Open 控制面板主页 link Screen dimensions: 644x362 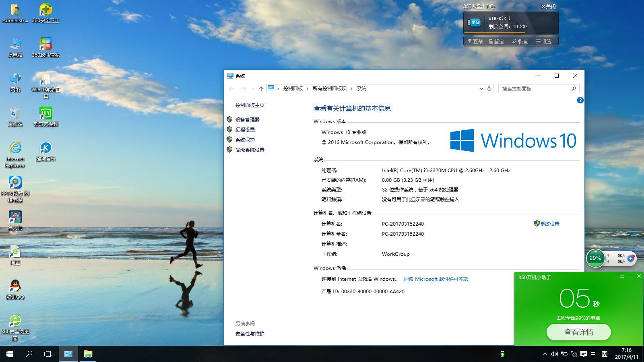coord(250,105)
